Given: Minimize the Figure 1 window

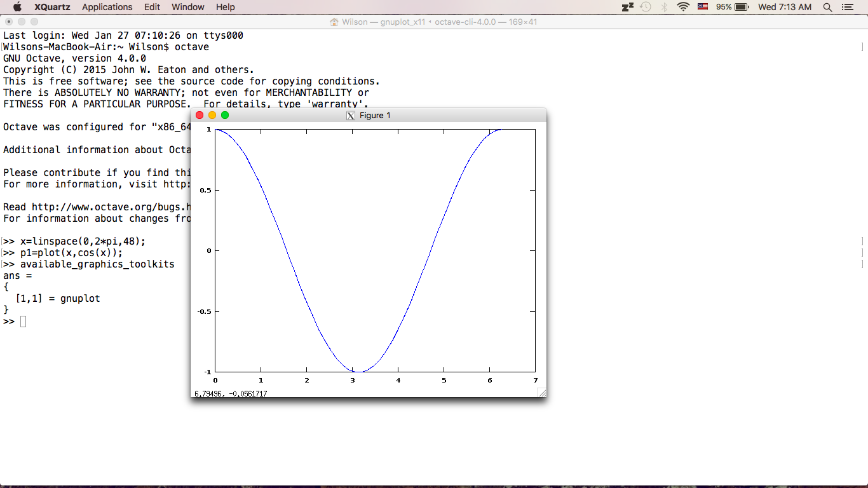Looking at the screenshot, I should (212, 115).
